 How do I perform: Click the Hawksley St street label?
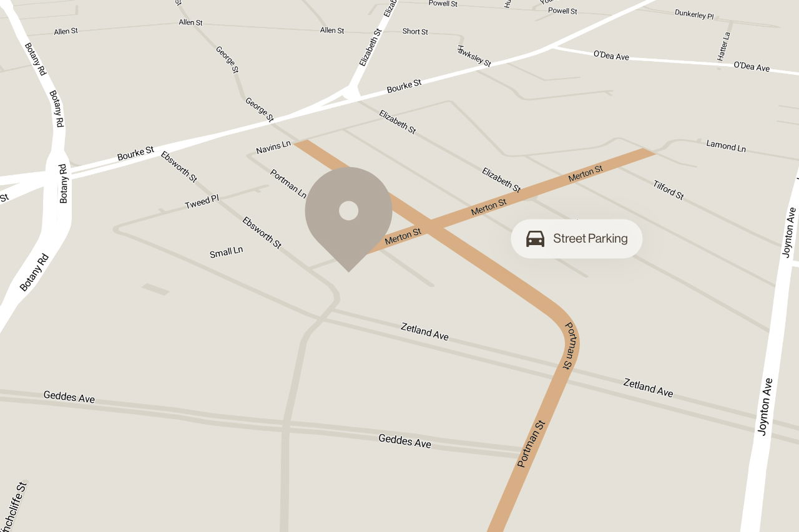474,56
